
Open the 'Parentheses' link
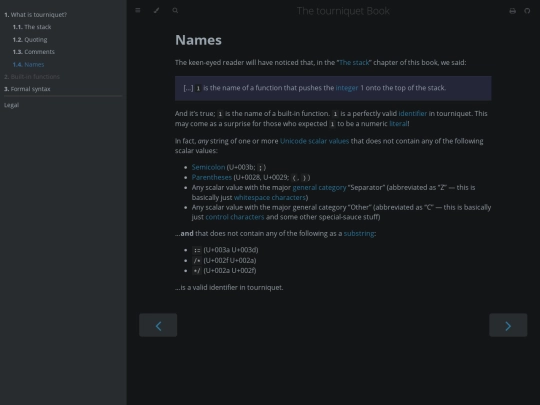[212, 177]
